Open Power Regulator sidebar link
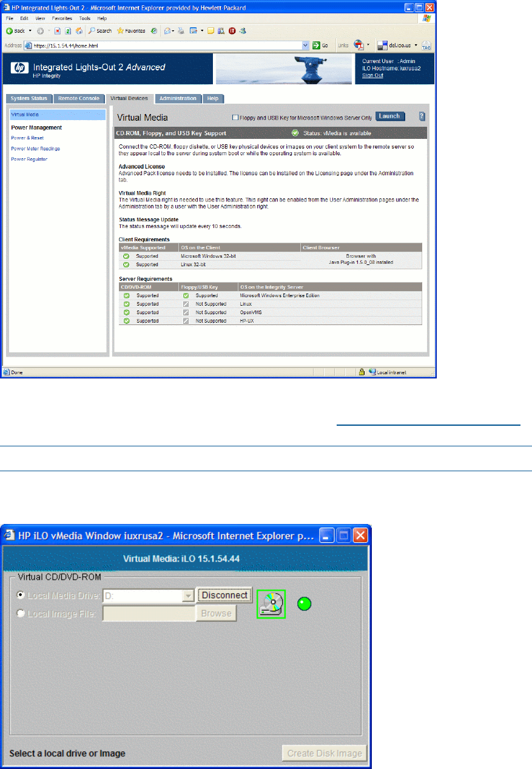The height and width of the screenshot is (769, 532). coord(29,160)
